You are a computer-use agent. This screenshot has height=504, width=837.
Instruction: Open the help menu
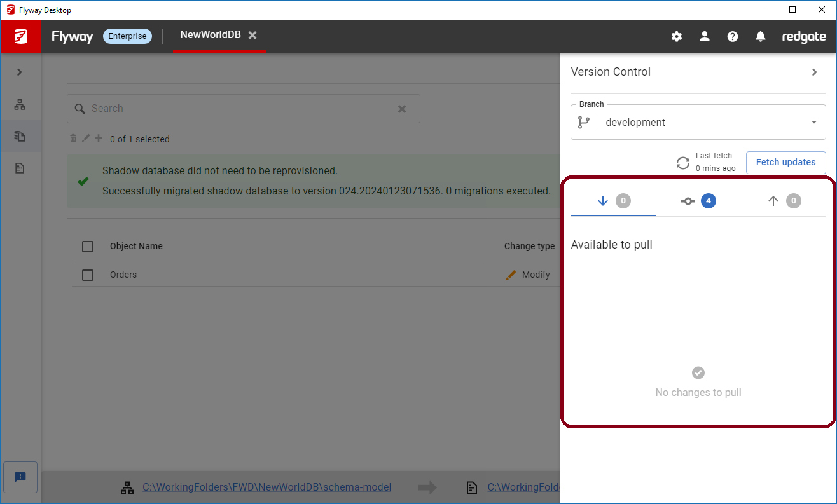pyautogui.click(x=732, y=36)
